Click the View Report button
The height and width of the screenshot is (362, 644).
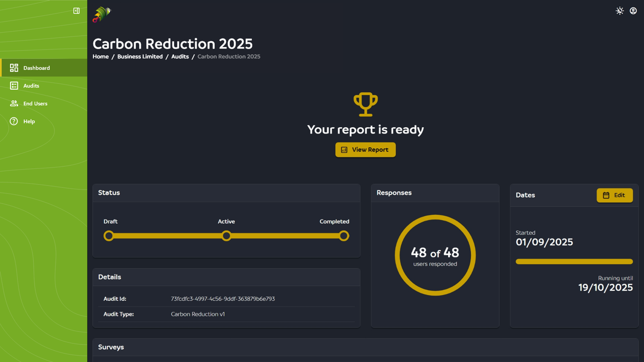(x=365, y=149)
